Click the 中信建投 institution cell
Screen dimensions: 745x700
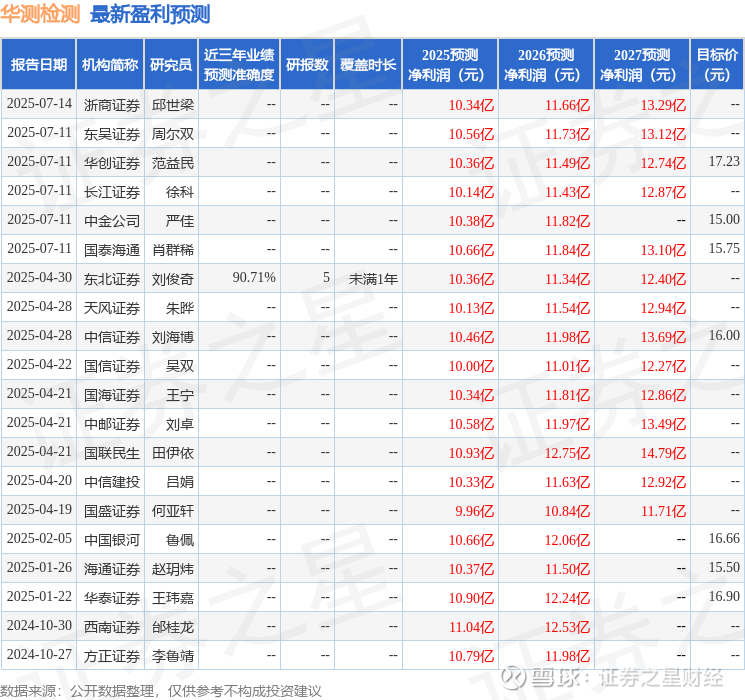pyautogui.click(x=112, y=482)
